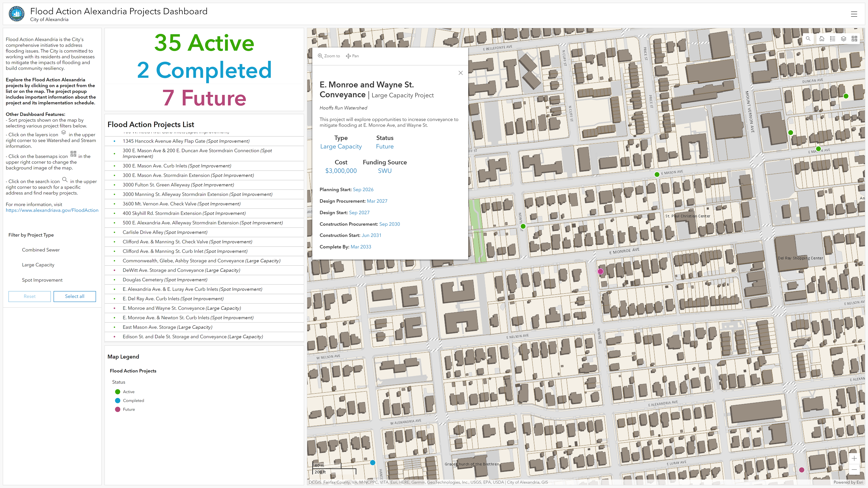This screenshot has width=868, height=488.
Task: Select 3000 Fulton St. Green Alleyway
Action: tap(204, 185)
